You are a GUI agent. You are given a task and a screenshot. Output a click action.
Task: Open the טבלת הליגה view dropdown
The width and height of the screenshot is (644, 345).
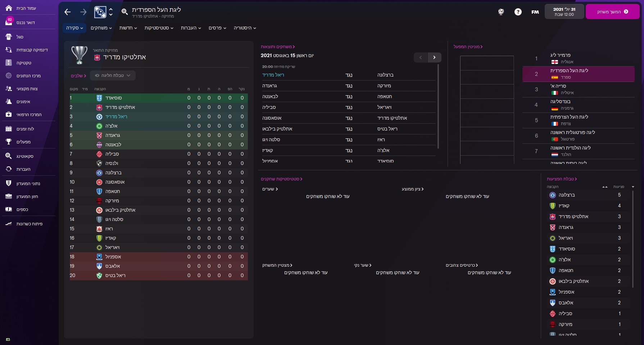[113, 75]
